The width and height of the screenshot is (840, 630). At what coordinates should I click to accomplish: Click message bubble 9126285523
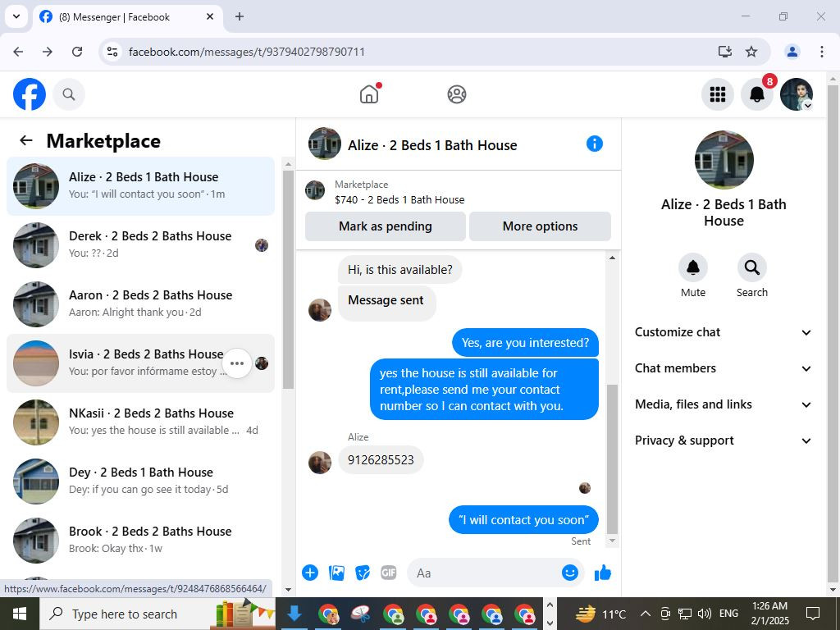point(381,459)
